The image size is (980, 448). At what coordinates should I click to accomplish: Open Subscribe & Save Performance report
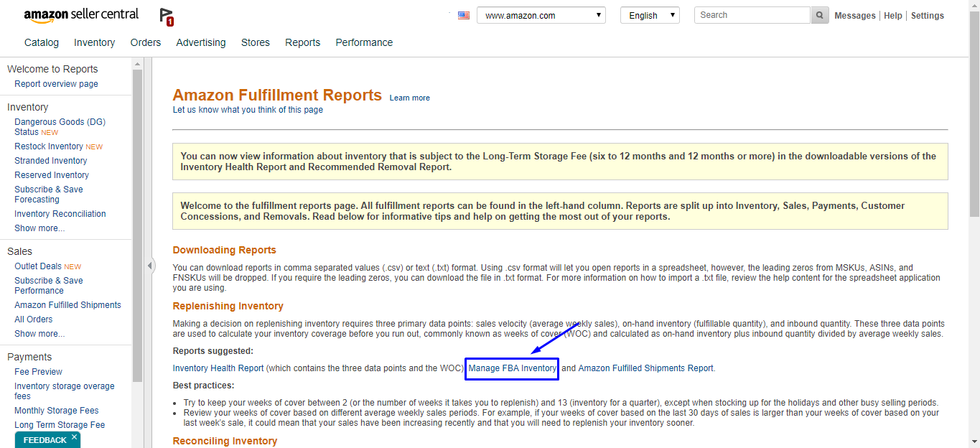tap(49, 286)
